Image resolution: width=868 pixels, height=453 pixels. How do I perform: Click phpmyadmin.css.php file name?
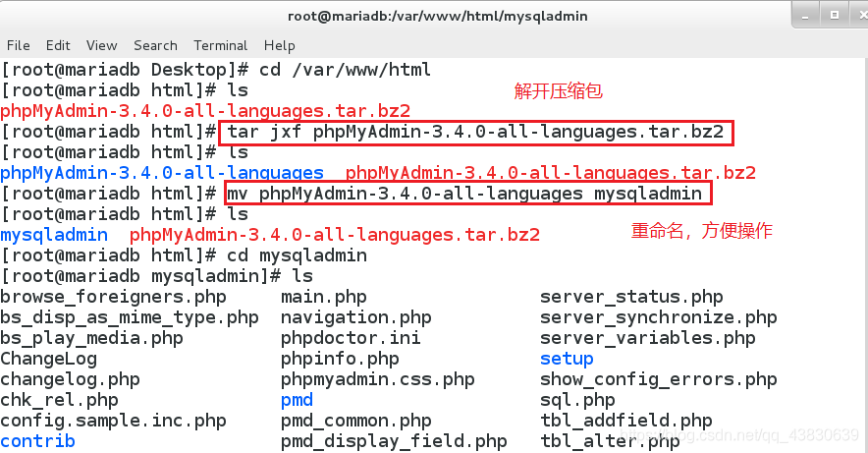[377, 379]
